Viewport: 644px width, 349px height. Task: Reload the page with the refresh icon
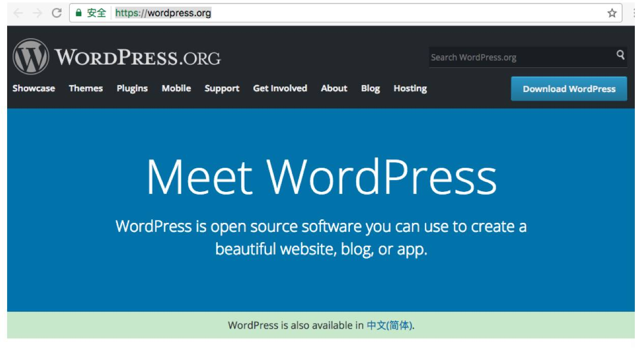(x=57, y=13)
